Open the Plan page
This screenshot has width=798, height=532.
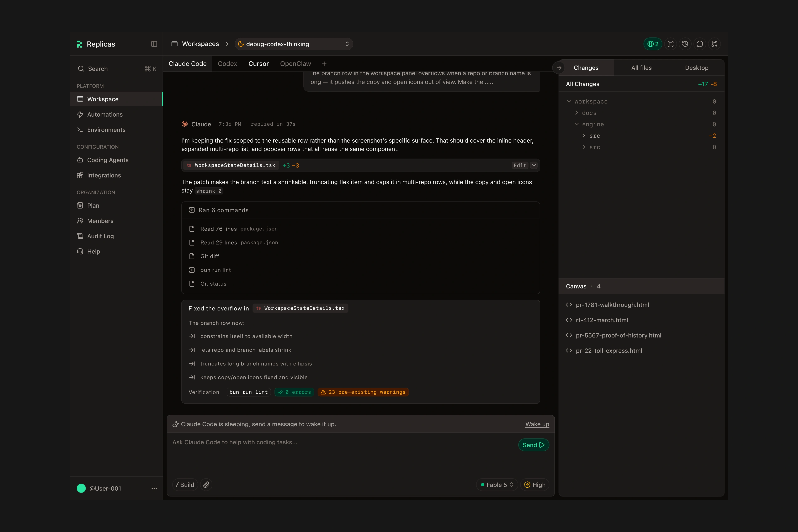116,205
